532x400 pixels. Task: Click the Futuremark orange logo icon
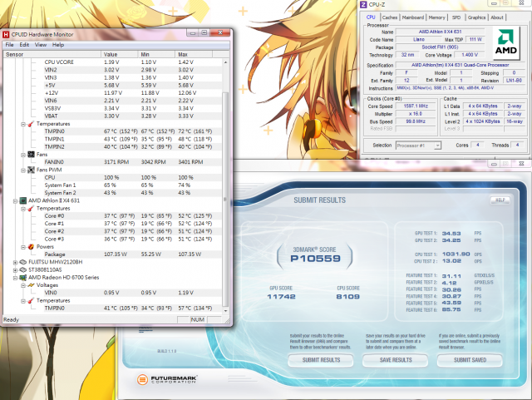142,379
